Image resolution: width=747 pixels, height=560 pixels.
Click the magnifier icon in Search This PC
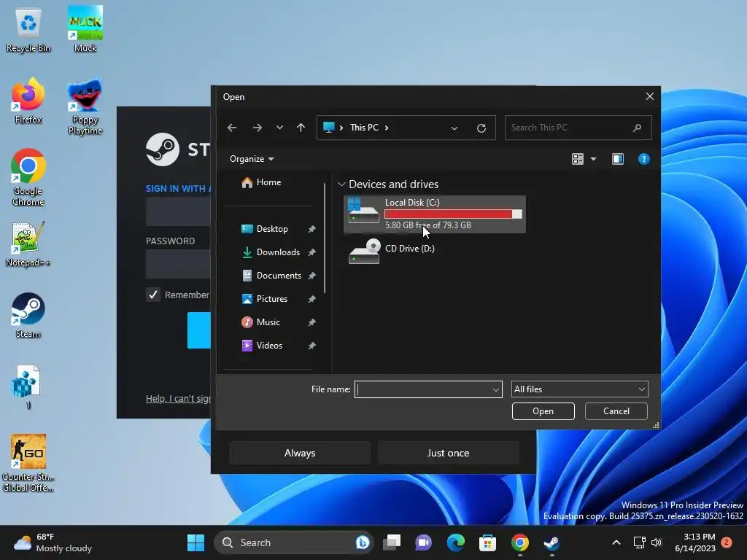point(637,128)
